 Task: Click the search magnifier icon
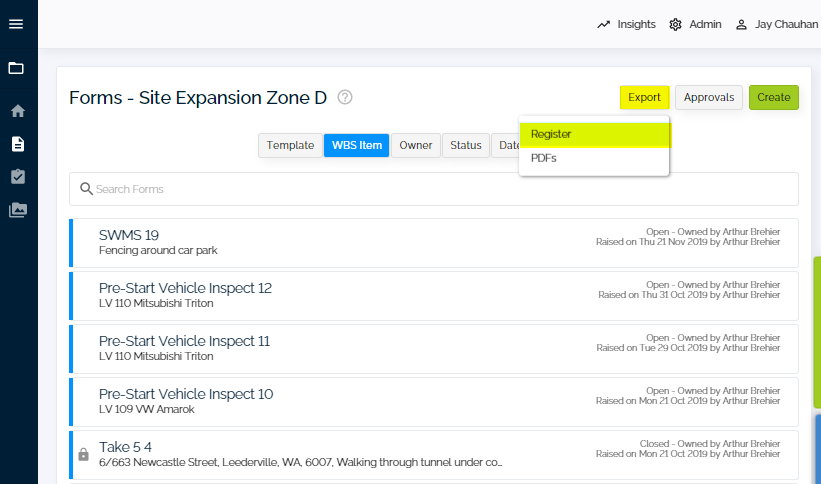86,189
